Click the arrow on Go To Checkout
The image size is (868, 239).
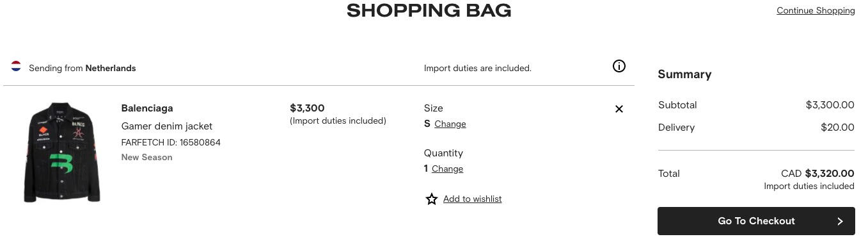(x=840, y=221)
